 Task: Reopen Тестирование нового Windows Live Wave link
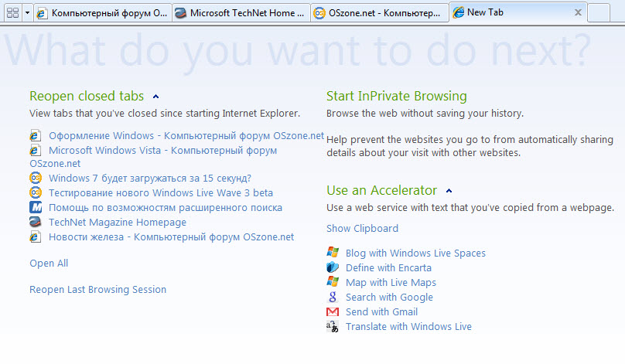pyautogui.click(x=161, y=193)
